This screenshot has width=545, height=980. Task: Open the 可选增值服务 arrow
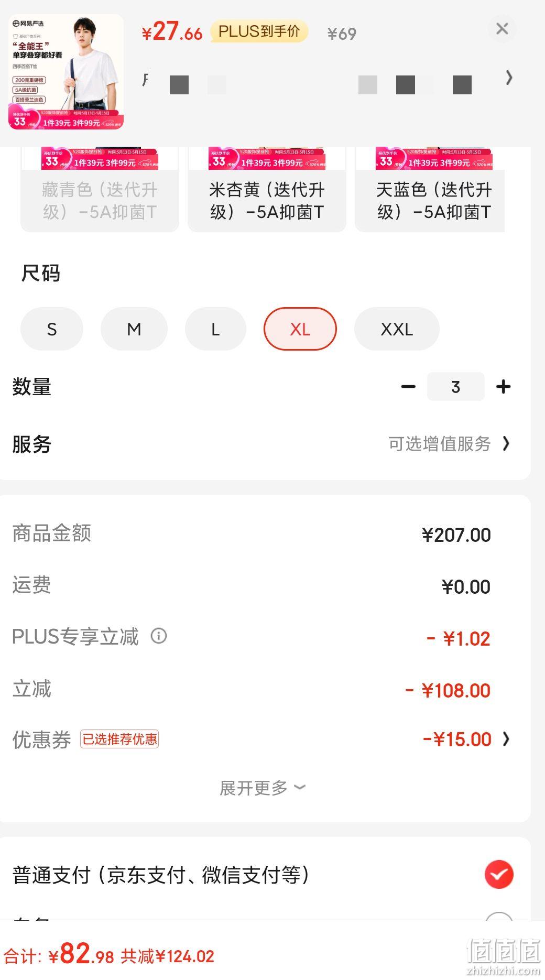506,443
